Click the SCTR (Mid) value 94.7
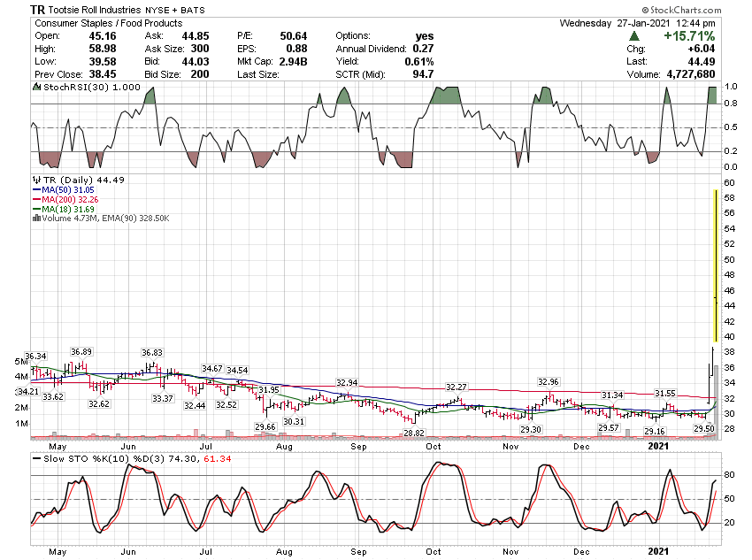This screenshot has height=560, width=752. tap(424, 74)
